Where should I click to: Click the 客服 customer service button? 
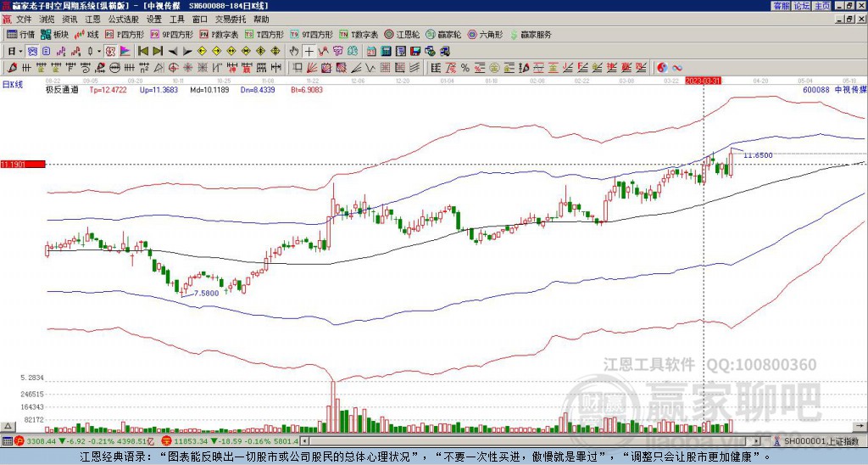(x=781, y=6)
